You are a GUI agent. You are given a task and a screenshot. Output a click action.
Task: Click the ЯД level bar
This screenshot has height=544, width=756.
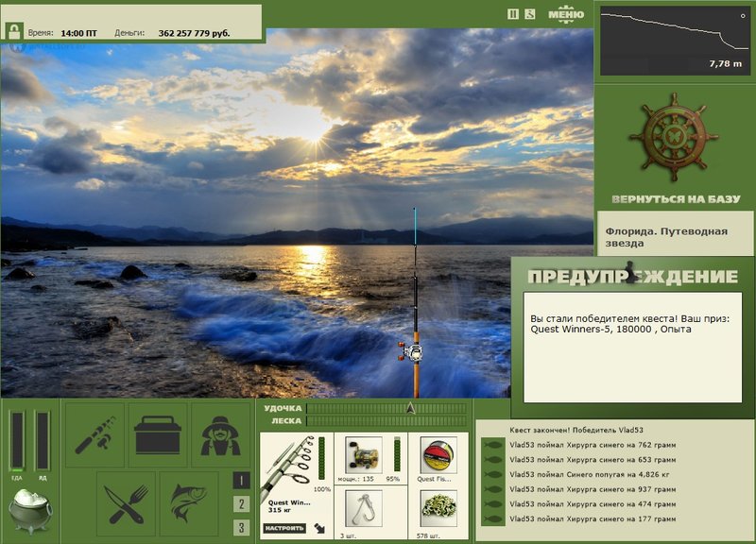coord(43,441)
